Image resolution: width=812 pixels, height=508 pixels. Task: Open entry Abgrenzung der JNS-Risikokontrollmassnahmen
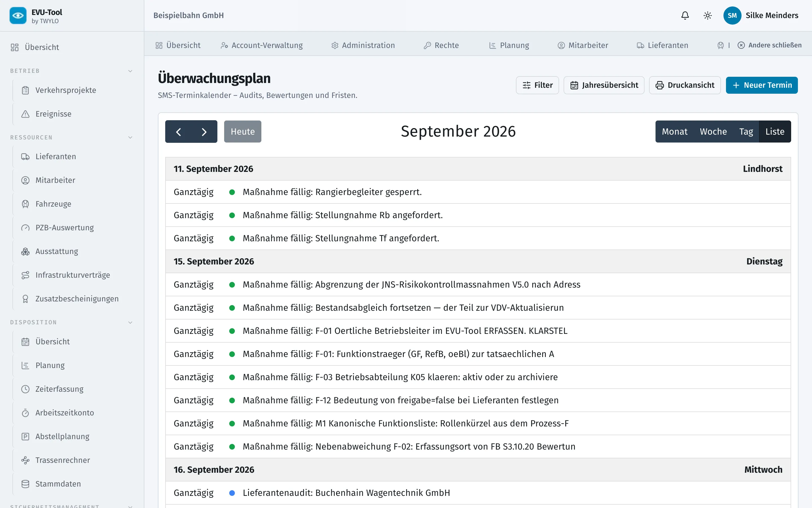478,284
